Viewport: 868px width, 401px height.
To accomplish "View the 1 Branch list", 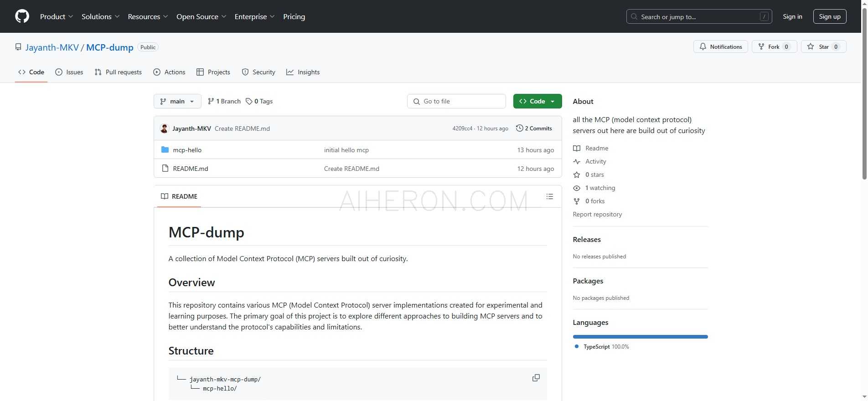I will coord(224,101).
